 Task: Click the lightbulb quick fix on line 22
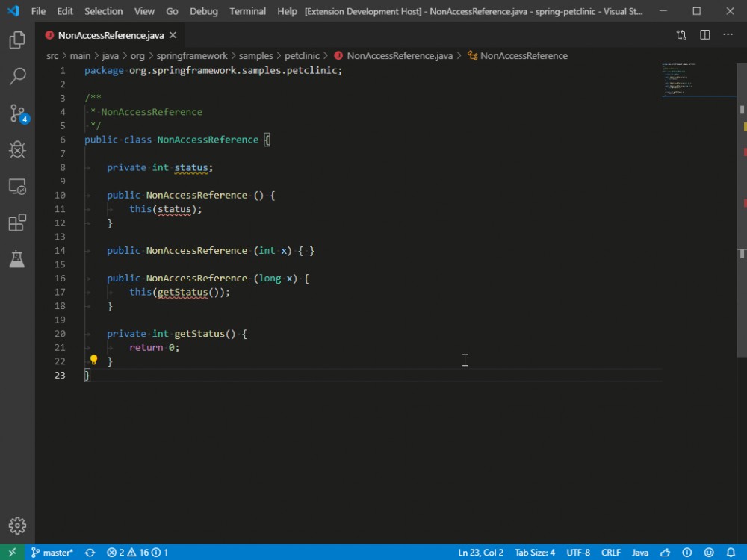click(93, 360)
